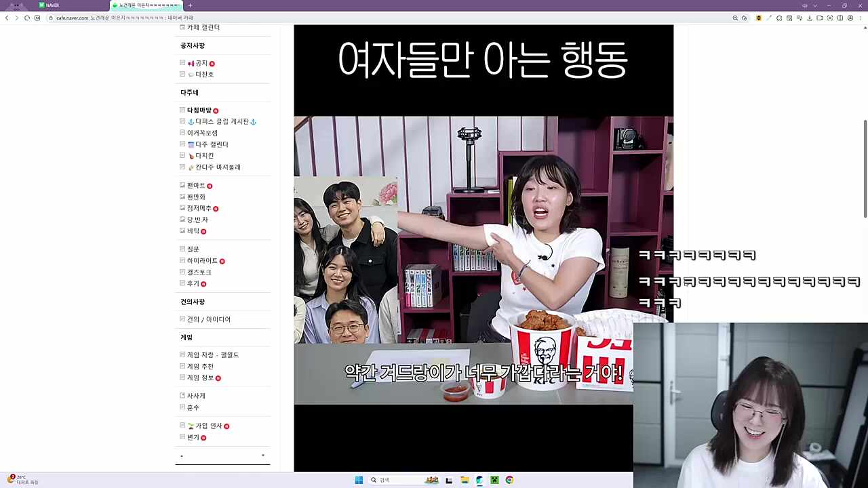
Task: Open the 이거꼭보셈 board
Action: pos(202,133)
